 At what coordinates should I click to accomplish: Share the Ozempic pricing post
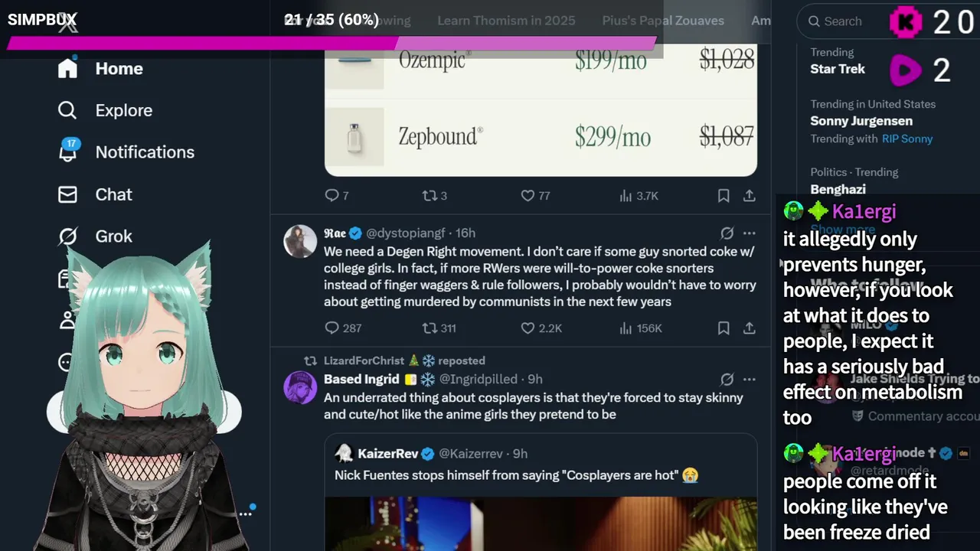point(750,196)
